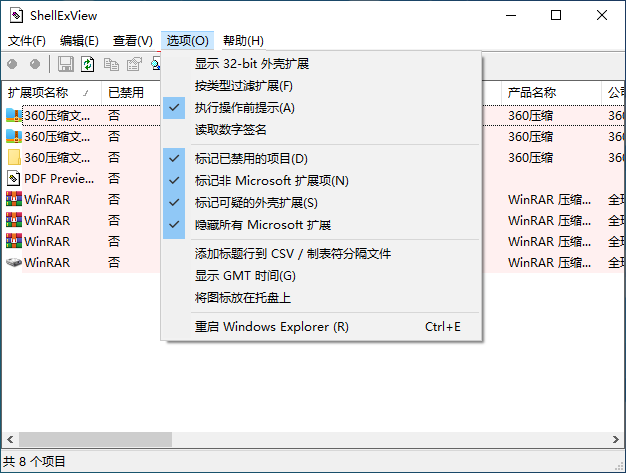Screen dimensions: 626x473
Task: Sort by 已禁用 column header
Action: 131,93
